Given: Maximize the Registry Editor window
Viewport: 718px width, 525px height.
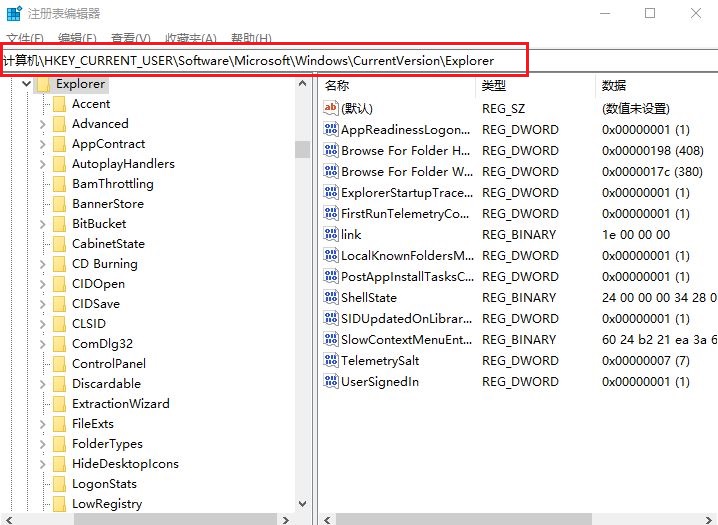Looking at the screenshot, I should [x=650, y=13].
